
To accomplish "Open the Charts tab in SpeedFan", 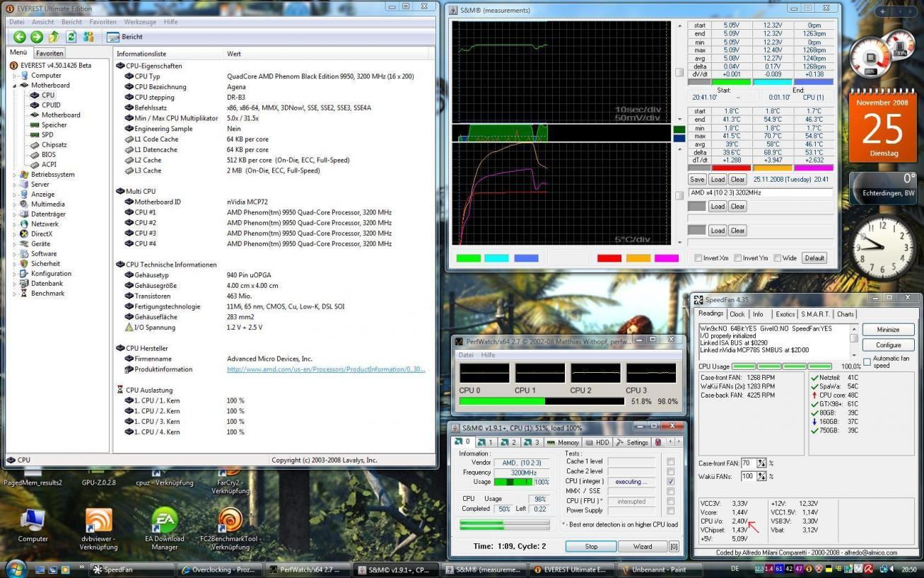I will tap(845, 314).
